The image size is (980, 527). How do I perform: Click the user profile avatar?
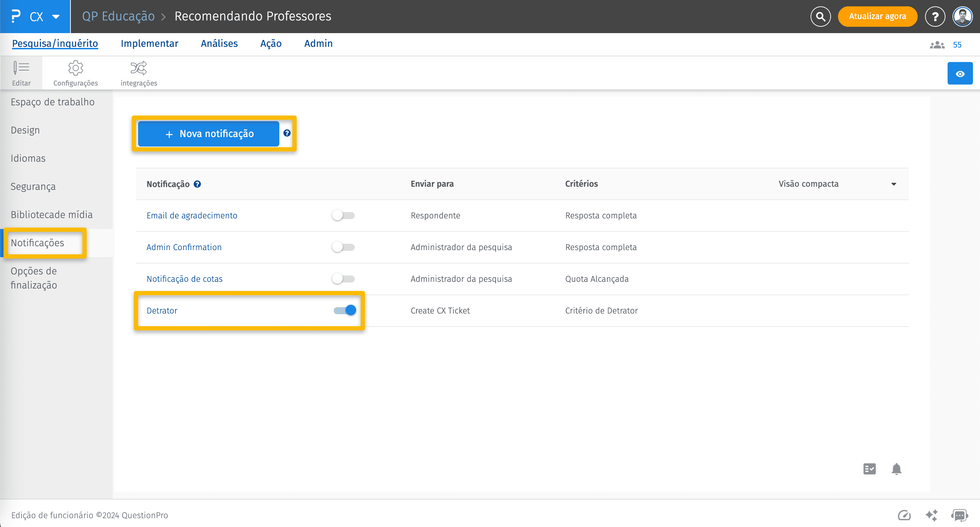pyautogui.click(x=962, y=16)
